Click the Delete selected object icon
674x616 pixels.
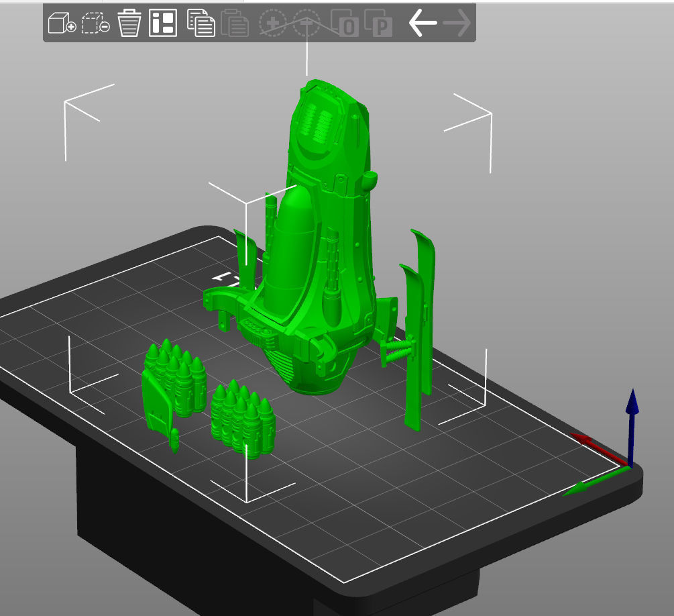point(95,23)
